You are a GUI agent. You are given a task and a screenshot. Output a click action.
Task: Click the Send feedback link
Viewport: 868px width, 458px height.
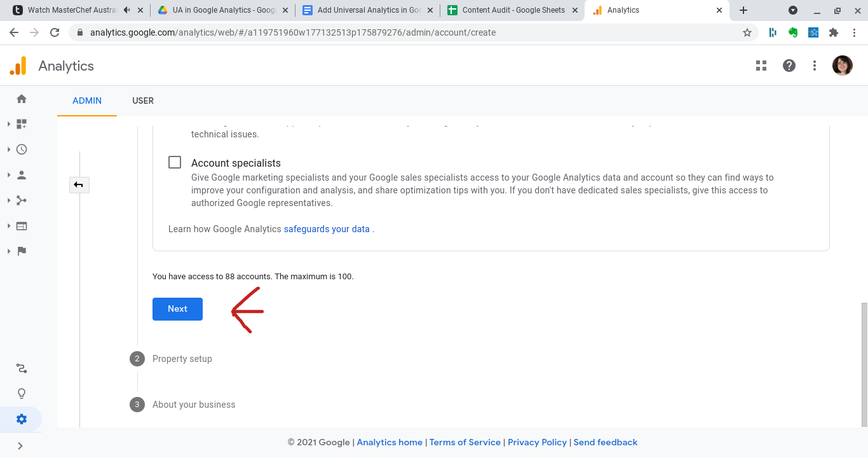click(x=606, y=442)
